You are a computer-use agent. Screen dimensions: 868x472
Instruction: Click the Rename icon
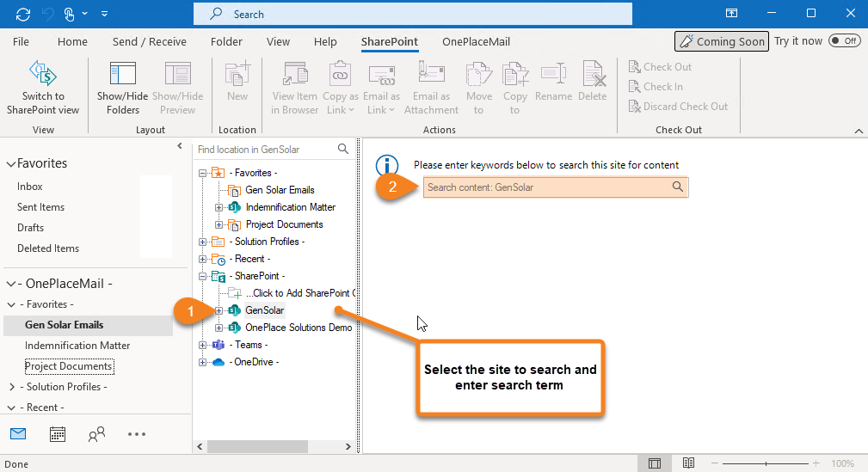click(x=553, y=74)
